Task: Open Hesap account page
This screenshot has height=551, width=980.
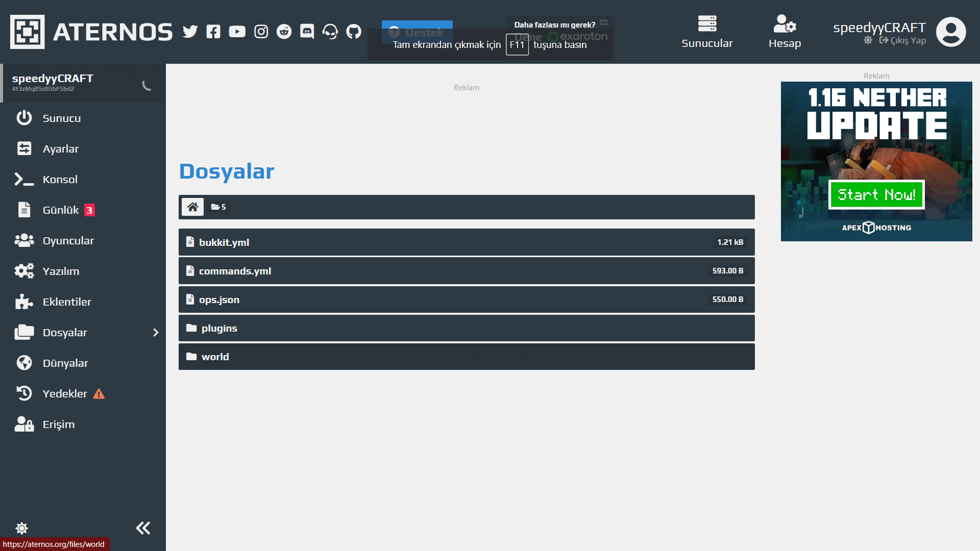Action: coord(785,32)
